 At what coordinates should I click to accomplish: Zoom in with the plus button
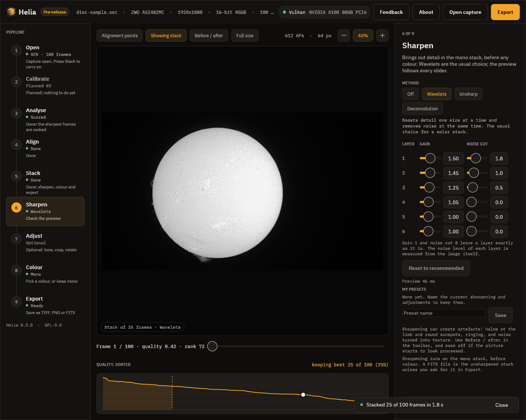[382, 35]
